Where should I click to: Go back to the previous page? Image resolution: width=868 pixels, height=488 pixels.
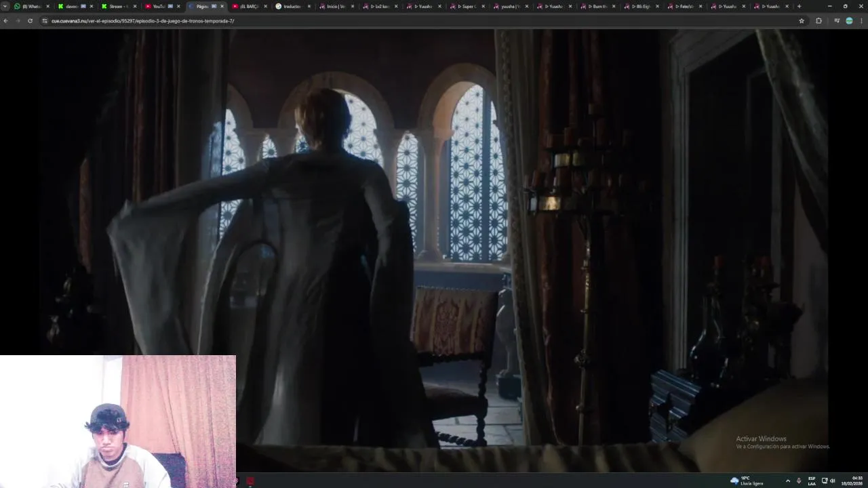5,21
